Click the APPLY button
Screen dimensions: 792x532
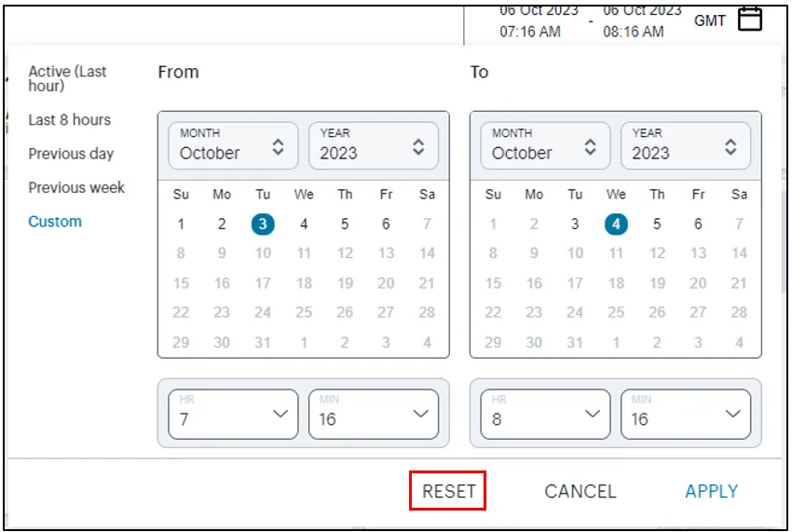click(711, 491)
